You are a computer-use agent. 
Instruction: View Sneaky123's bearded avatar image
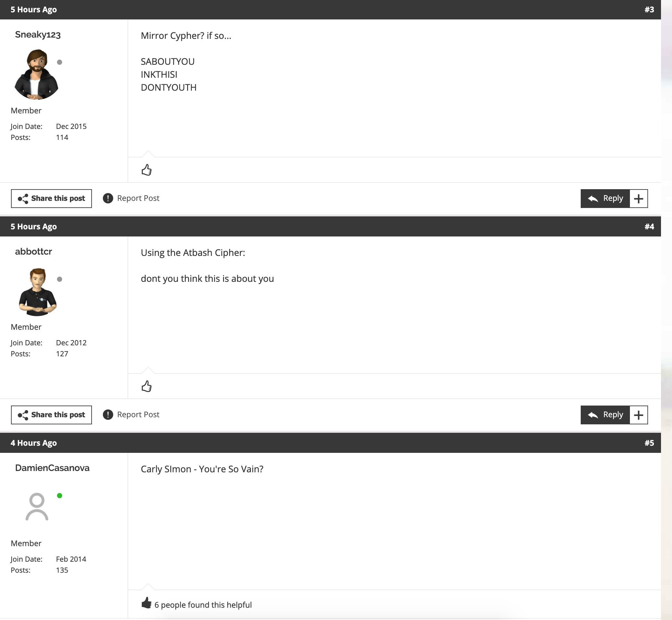pyautogui.click(x=37, y=75)
